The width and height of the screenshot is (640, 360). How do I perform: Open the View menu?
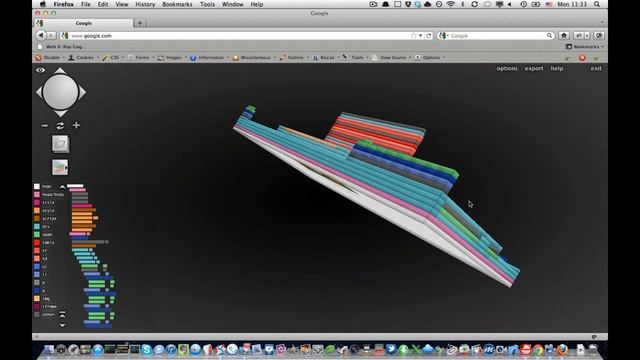coord(122,4)
